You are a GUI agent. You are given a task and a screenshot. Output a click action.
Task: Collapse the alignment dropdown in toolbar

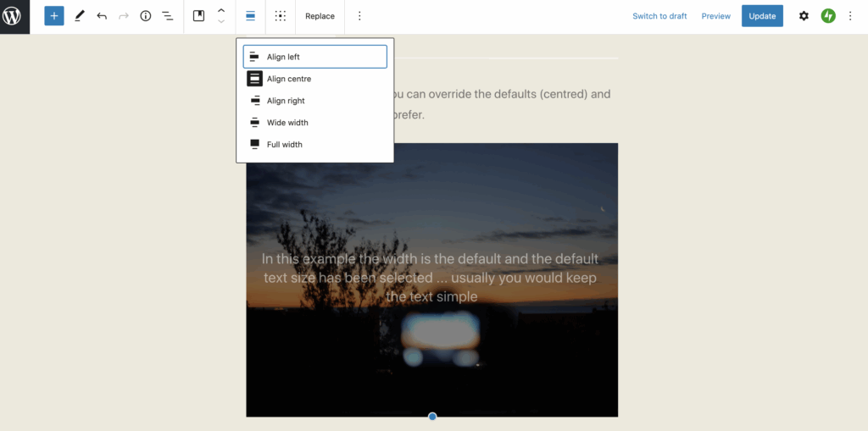click(x=251, y=16)
